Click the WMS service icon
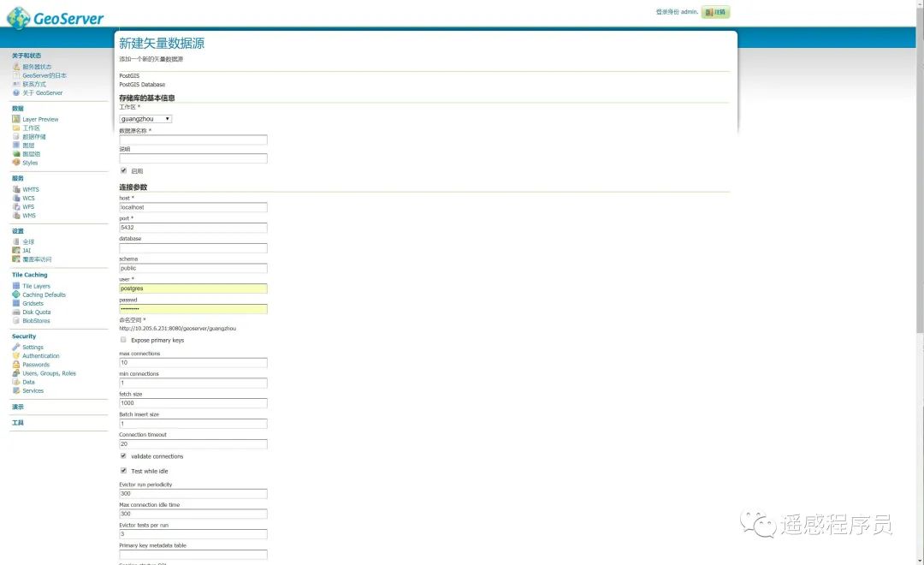 pos(16,215)
